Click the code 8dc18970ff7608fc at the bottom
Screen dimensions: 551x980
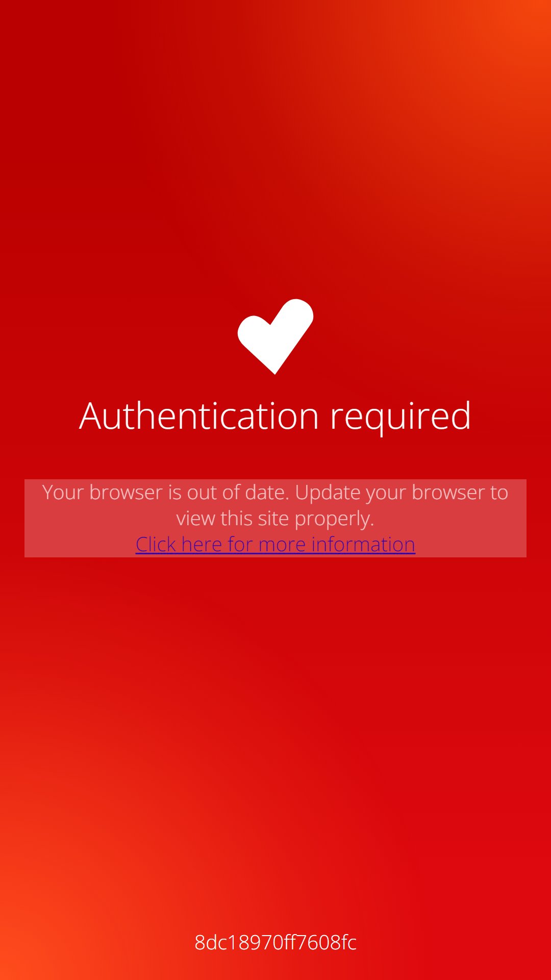pos(275,942)
